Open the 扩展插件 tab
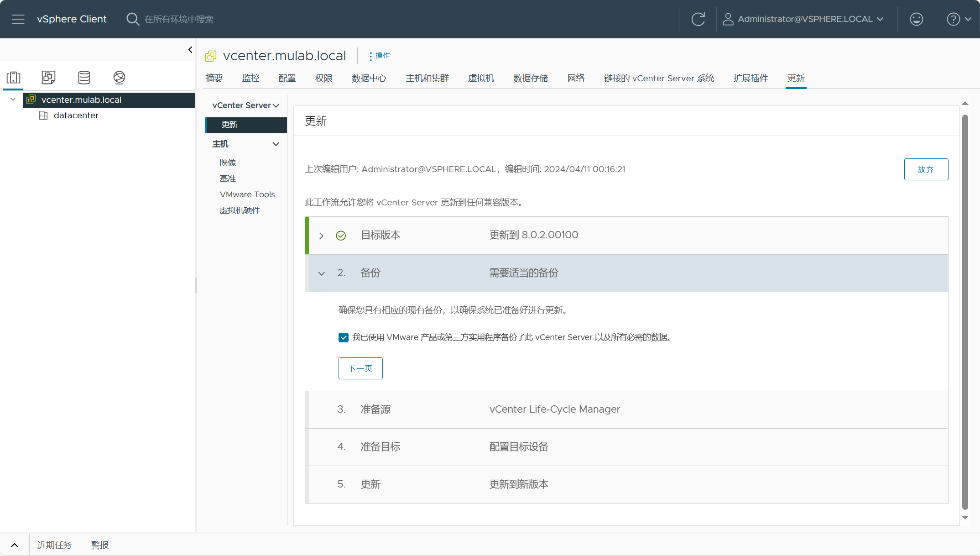This screenshot has width=980, height=556. click(751, 78)
